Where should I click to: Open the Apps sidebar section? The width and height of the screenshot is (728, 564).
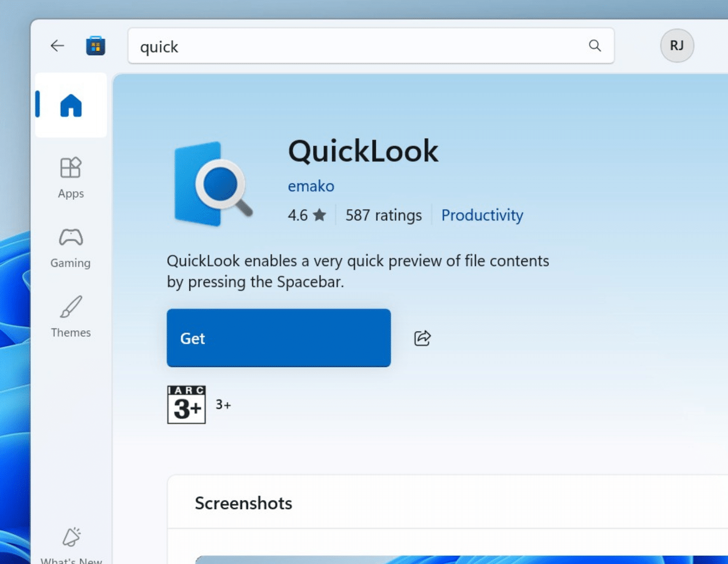click(x=71, y=178)
